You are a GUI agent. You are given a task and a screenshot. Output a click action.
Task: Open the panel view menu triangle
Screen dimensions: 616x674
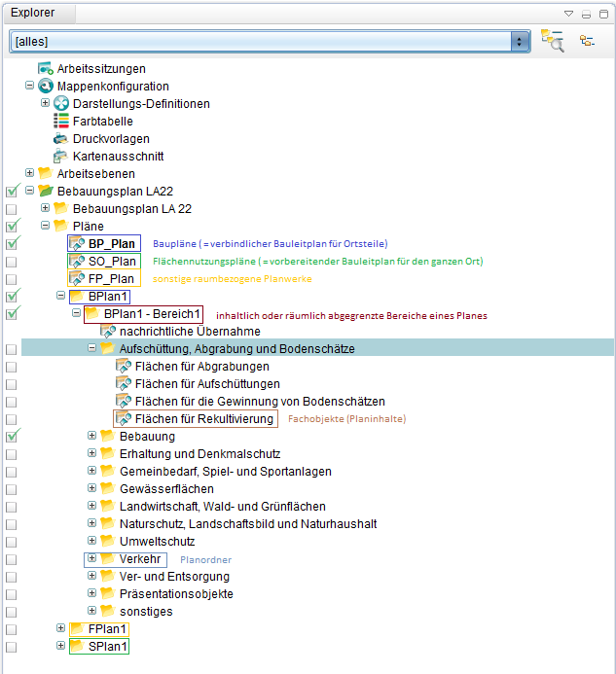pyautogui.click(x=569, y=14)
